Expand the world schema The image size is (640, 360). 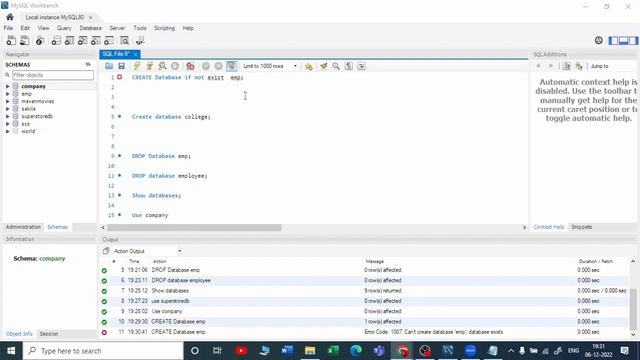pos(7,131)
